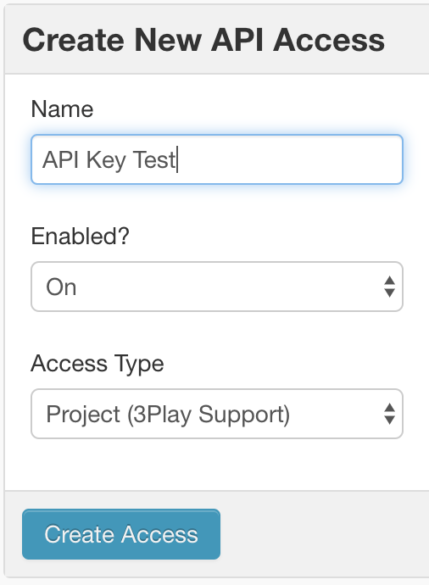The image size is (429, 585).
Task: Click the Access Type label
Action: tap(97, 364)
